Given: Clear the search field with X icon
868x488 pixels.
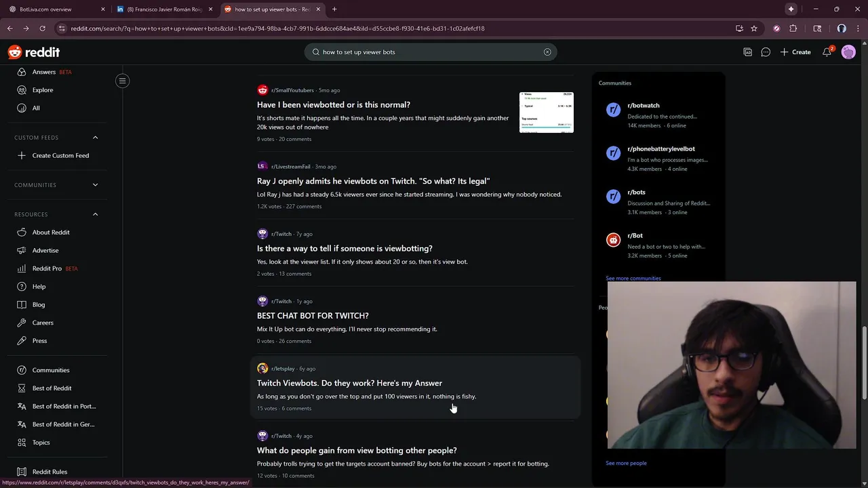Looking at the screenshot, I should 547,52.
